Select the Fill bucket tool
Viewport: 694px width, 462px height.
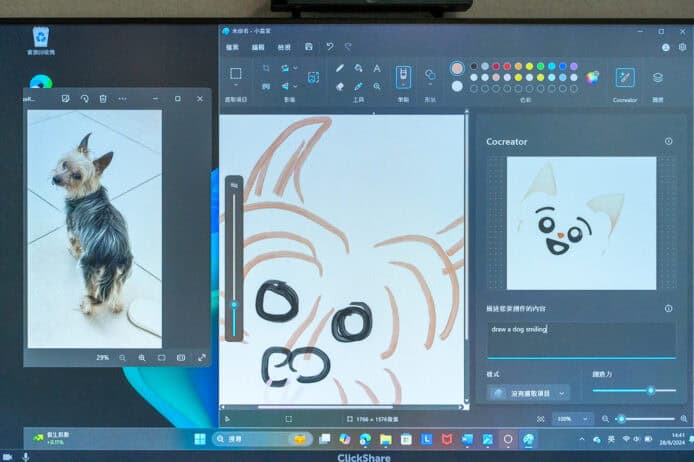[358, 68]
